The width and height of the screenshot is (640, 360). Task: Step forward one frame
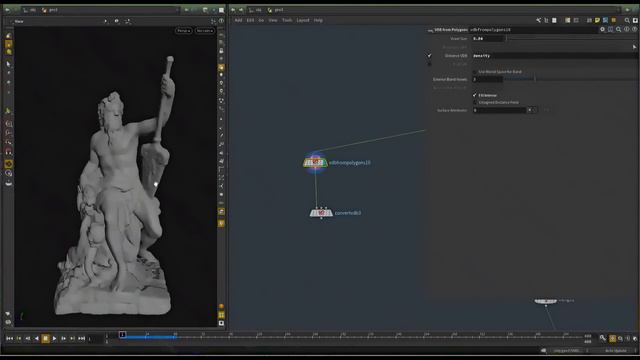coord(63,338)
